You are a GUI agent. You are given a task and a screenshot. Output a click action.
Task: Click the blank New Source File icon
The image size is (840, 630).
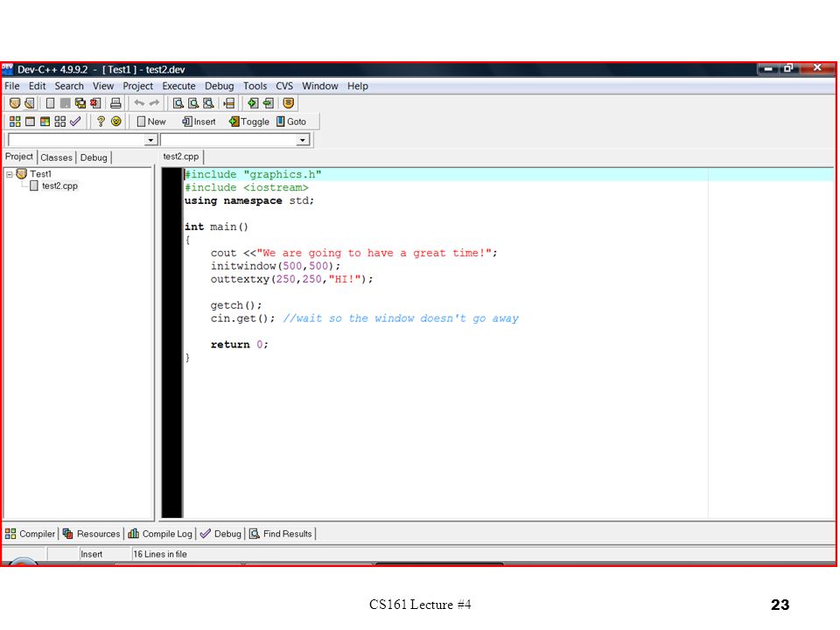click(51, 103)
